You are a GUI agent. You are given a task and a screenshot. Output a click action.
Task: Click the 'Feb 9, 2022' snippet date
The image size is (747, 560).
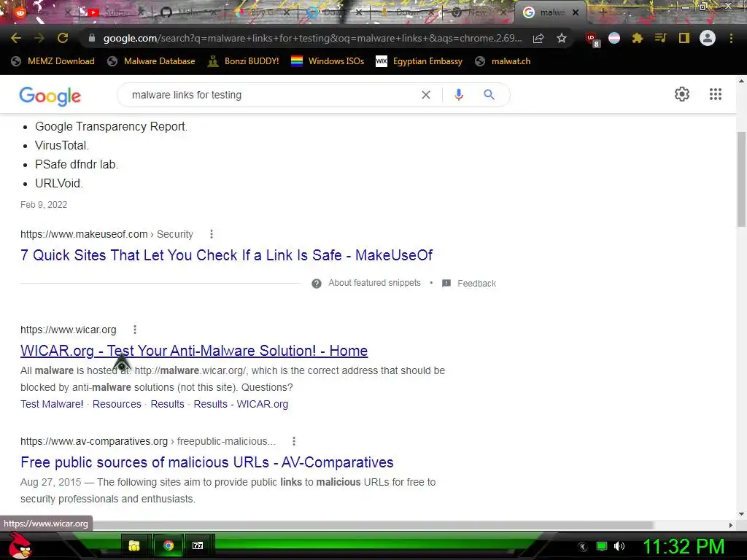click(44, 205)
